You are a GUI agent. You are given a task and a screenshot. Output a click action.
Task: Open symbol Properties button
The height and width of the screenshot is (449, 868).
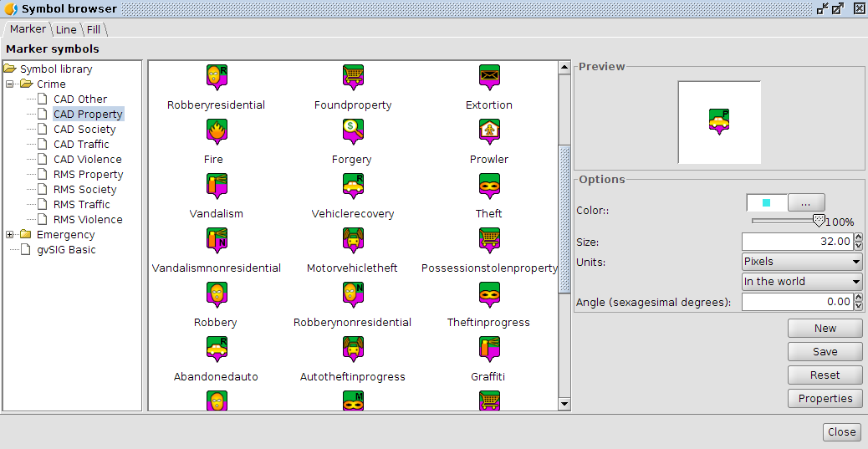pos(825,399)
